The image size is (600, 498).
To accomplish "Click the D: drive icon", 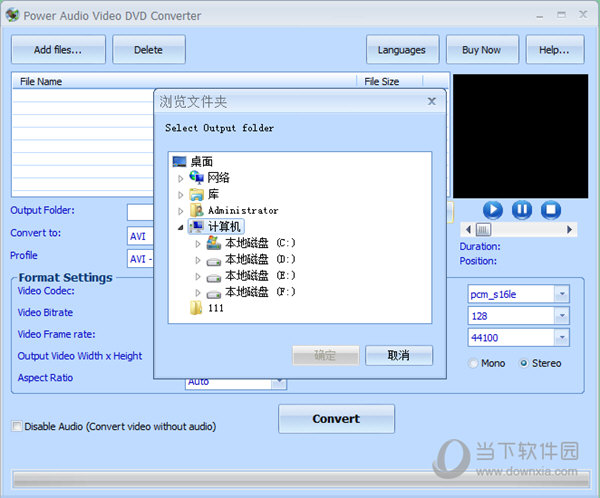I will [x=214, y=261].
